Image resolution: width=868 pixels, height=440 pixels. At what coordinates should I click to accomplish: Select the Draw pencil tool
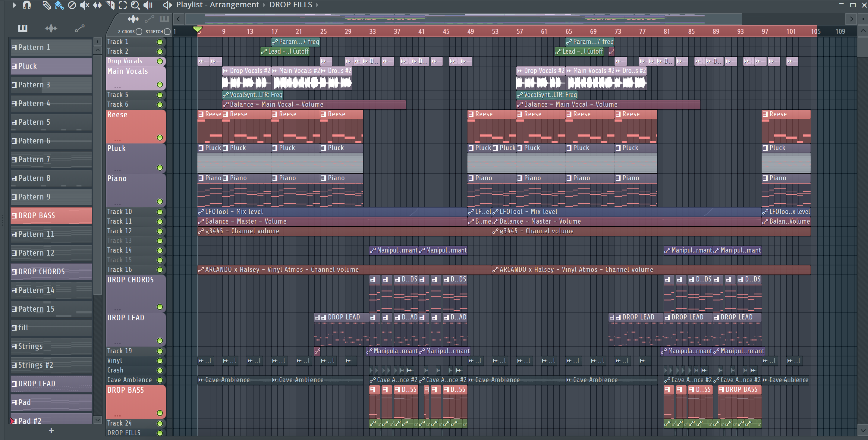(x=46, y=5)
